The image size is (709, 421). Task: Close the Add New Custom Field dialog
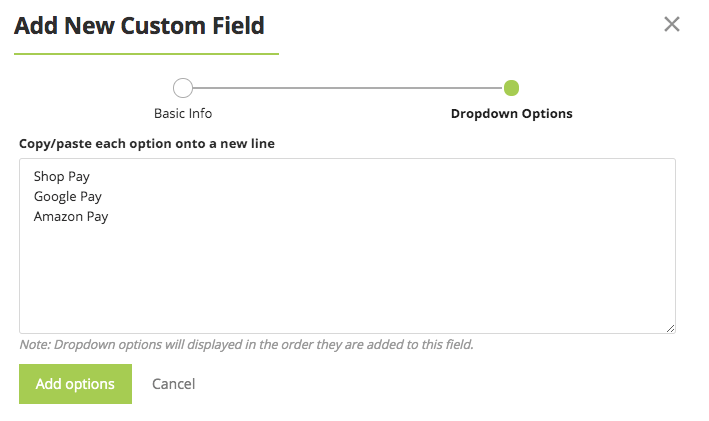coord(672,24)
